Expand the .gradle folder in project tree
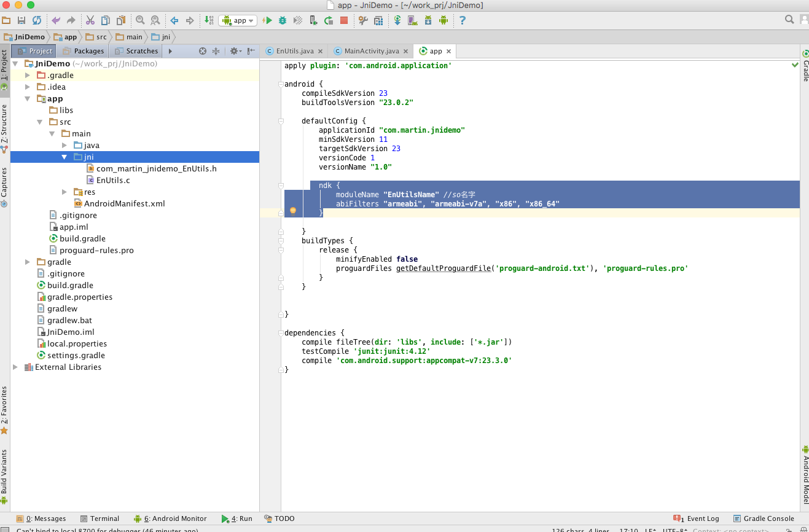This screenshot has width=809, height=532. click(x=28, y=76)
